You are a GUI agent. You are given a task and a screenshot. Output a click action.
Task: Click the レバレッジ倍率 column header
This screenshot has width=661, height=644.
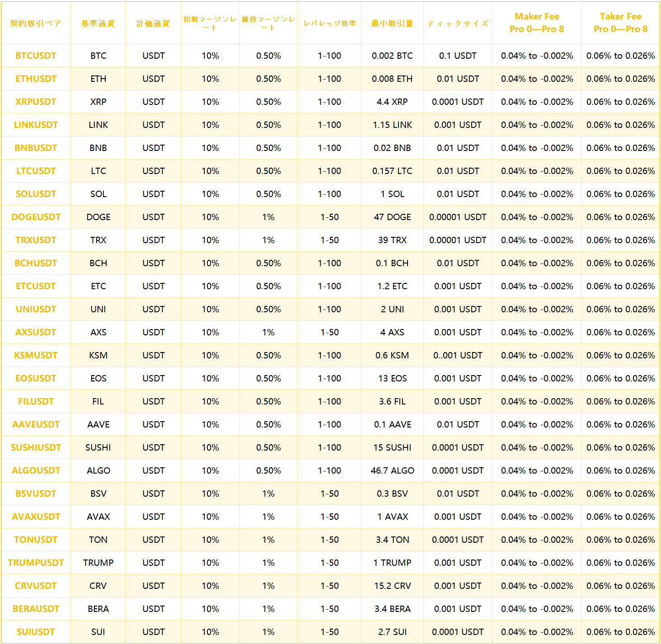pyautogui.click(x=329, y=24)
